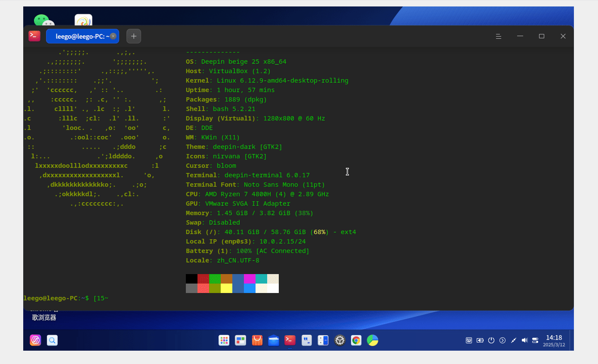Click the Kernel version line

(x=267, y=80)
